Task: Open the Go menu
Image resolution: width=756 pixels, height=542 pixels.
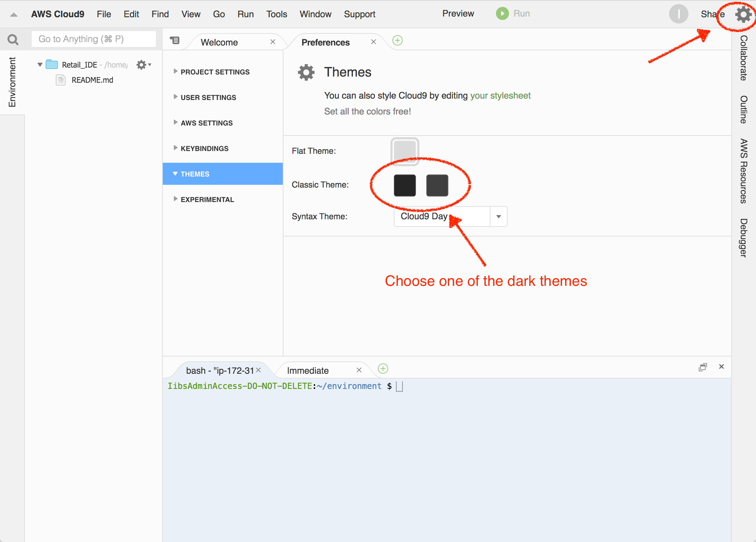Action: coord(219,14)
